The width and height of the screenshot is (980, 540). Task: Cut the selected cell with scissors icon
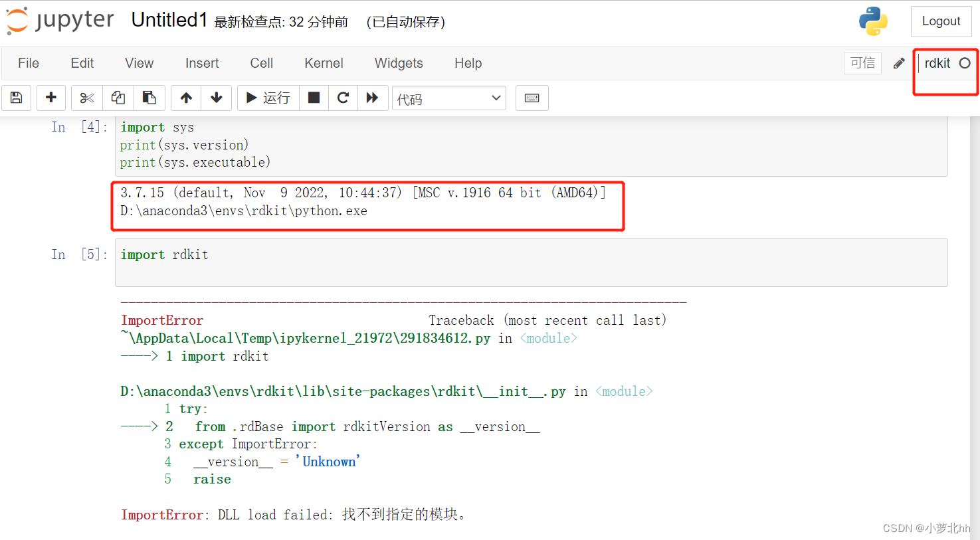86,98
